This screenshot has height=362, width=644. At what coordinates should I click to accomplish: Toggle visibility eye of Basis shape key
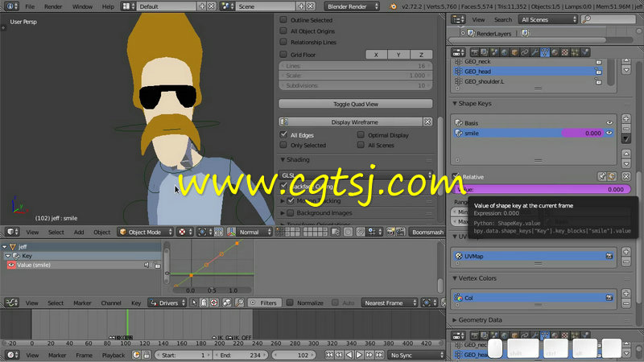point(609,123)
